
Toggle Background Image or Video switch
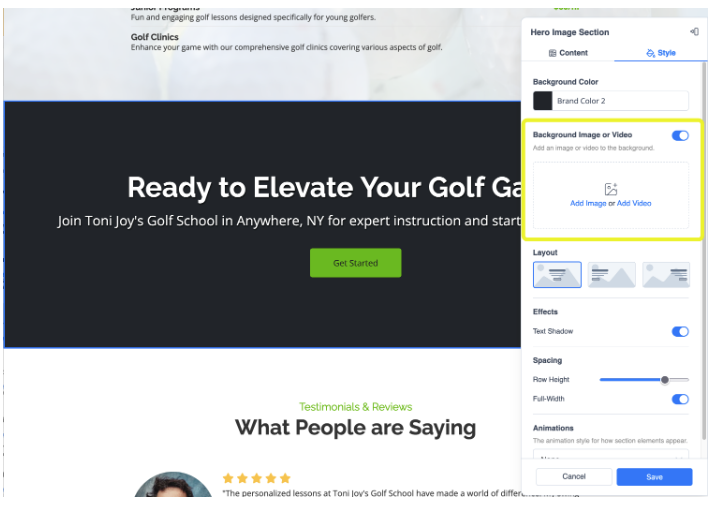click(680, 135)
